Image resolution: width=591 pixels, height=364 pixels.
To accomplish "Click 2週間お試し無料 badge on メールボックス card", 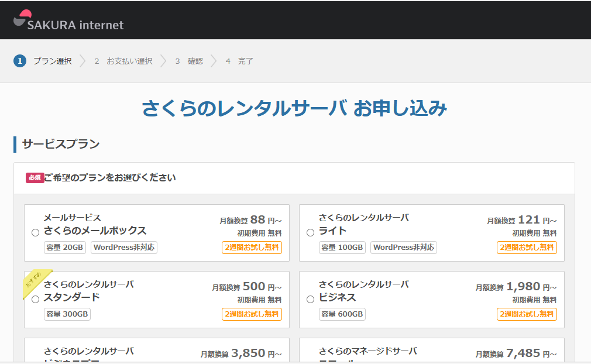I will click(x=252, y=247).
